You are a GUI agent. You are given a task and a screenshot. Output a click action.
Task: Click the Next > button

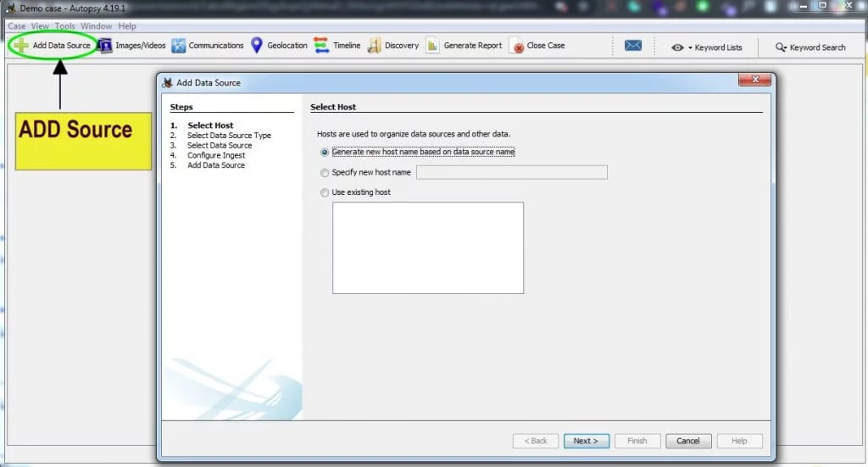pos(587,441)
